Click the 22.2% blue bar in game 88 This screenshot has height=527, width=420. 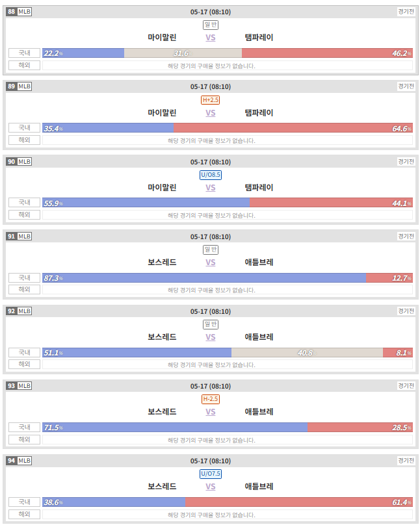pos(83,53)
